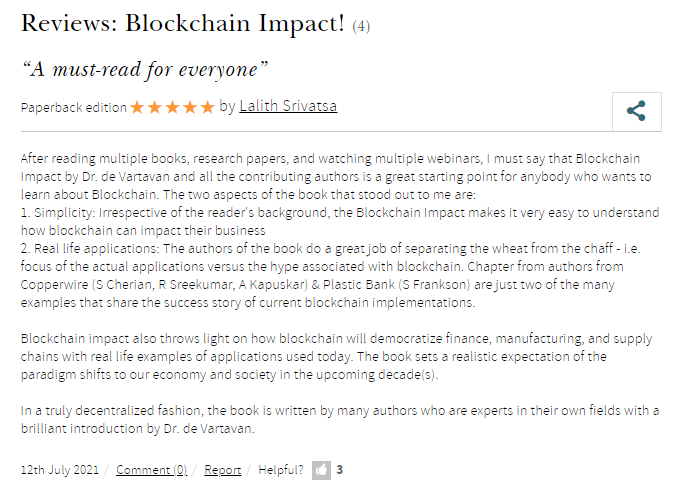Click the third orange rating star
The width and height of the screenshot is (678, 495).
tap(172, 107)
